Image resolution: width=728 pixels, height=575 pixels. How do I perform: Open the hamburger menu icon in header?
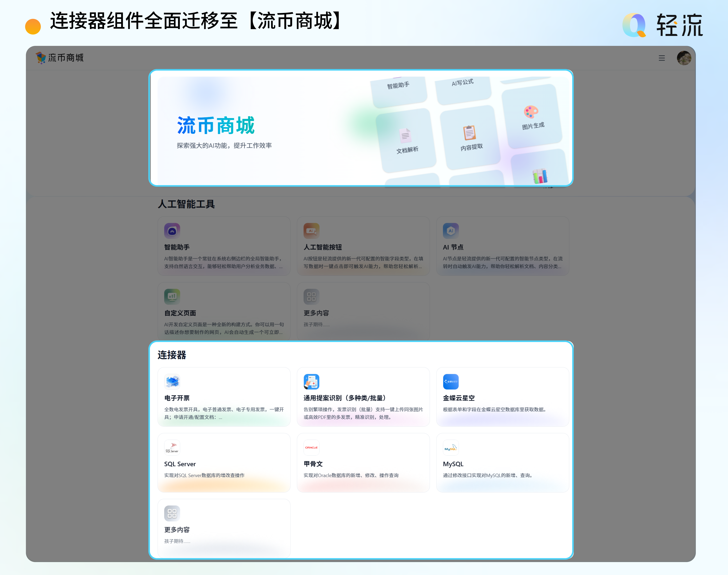[x=662, y=58]
